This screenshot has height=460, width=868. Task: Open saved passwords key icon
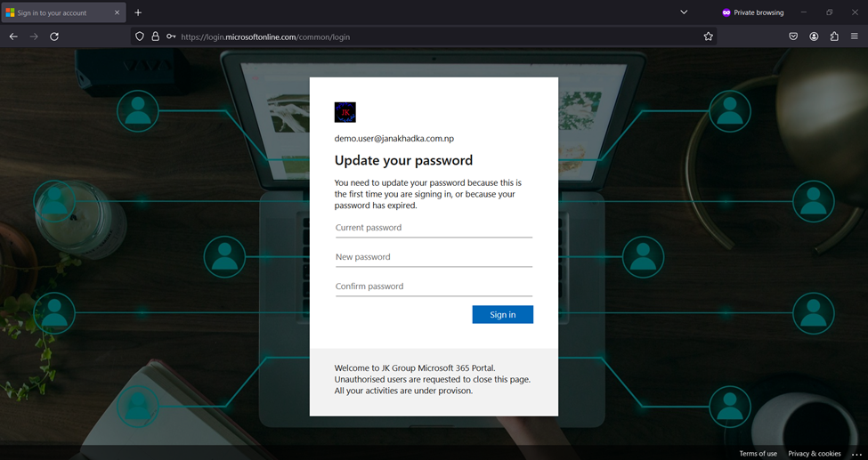tap(171, 36)
